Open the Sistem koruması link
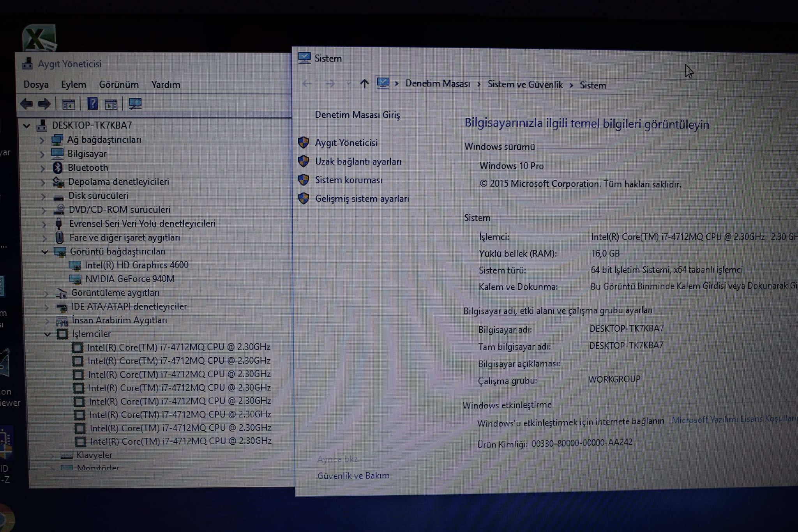The height and width of the screenshot is (532, 798). [349, 180]
